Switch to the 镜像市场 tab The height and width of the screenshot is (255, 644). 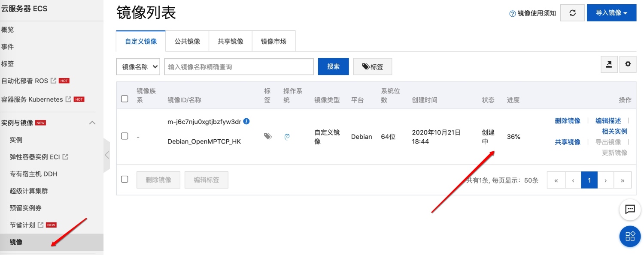pos(273,41)
